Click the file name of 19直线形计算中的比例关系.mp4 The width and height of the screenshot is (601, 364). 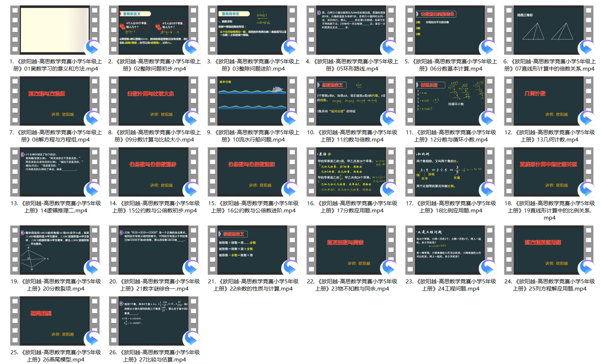(549, 210)
